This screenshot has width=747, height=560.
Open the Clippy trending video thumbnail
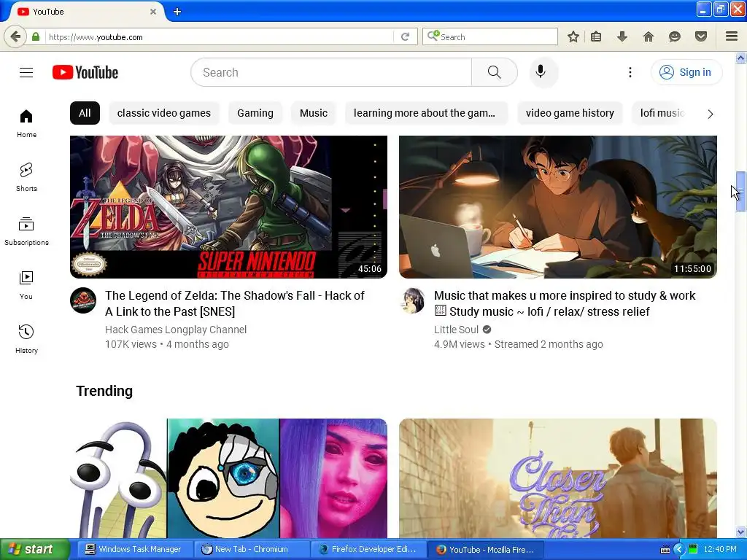[x=228, y=478]
